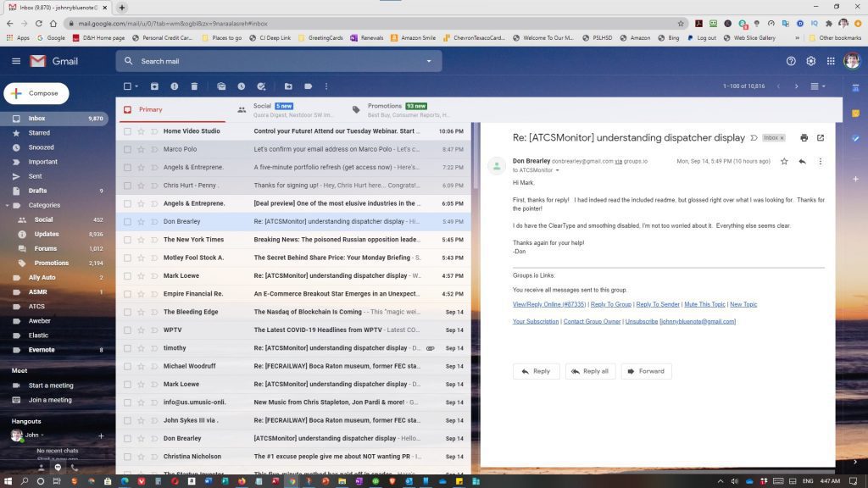This screenshot has width=868, height=488.
Task: Open Labels icon in mail toolbar
Action: (x=309, y=86)
